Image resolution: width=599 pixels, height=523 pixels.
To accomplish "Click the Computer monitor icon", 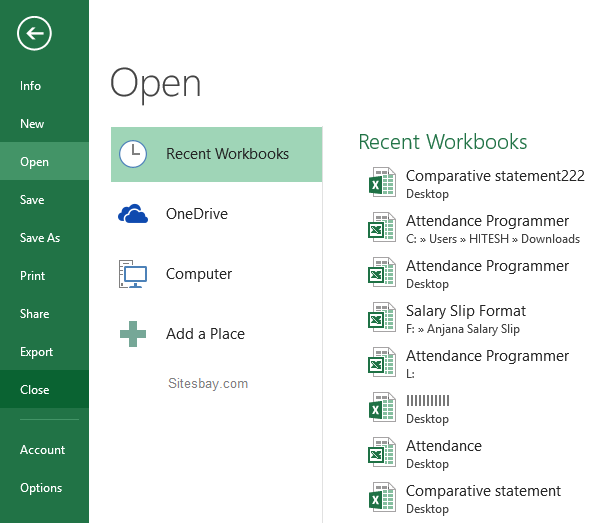I will point(133,274).
